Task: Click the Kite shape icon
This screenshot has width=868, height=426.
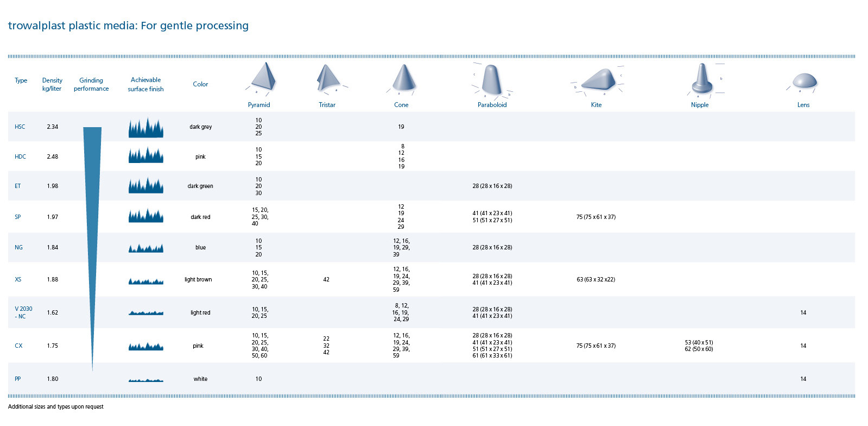Action: (599, 80)
